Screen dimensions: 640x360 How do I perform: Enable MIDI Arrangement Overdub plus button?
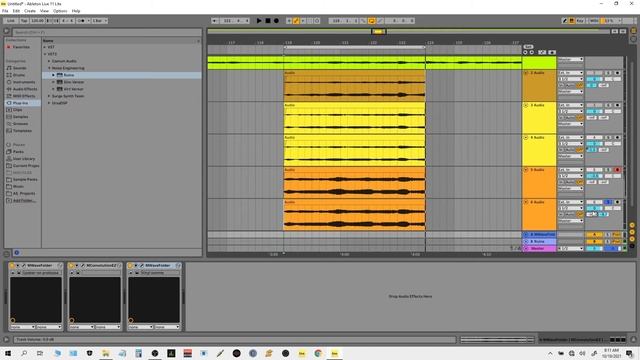pyautogui.click(x=289, y=21)
